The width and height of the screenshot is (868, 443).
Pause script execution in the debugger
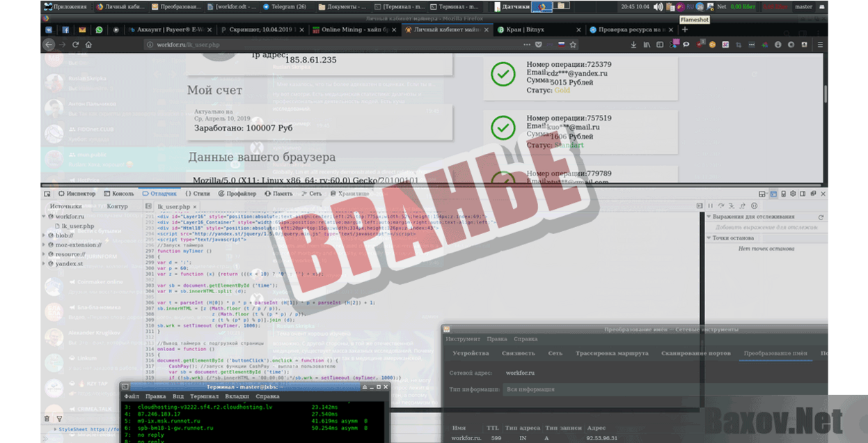coord(711,206)
